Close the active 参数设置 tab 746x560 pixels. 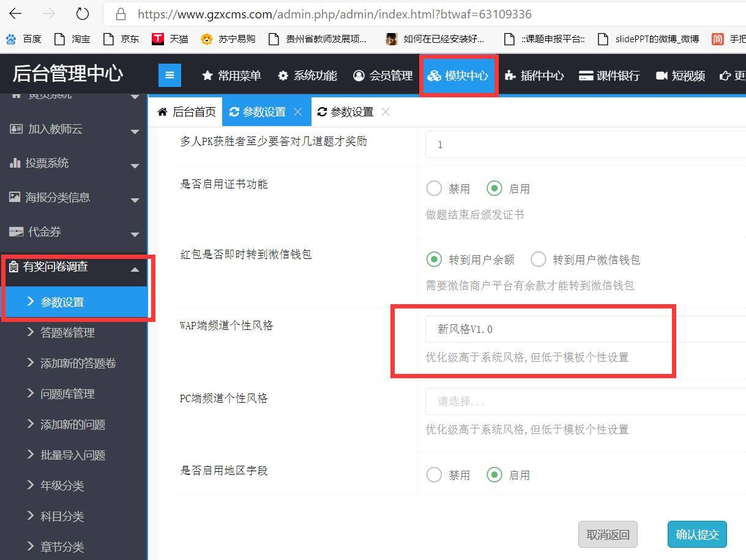coord(298,111)
